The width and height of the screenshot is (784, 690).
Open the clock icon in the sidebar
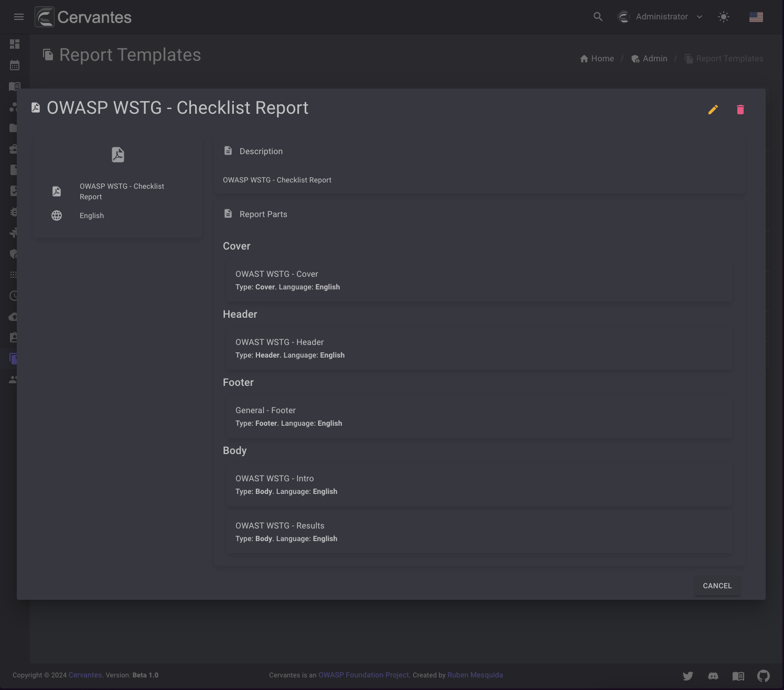click(x=14, y=296)
